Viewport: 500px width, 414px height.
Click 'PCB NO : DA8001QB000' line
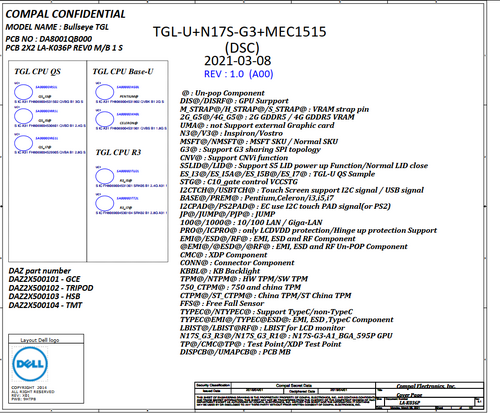pyautogui.click(x=49, y=39)
